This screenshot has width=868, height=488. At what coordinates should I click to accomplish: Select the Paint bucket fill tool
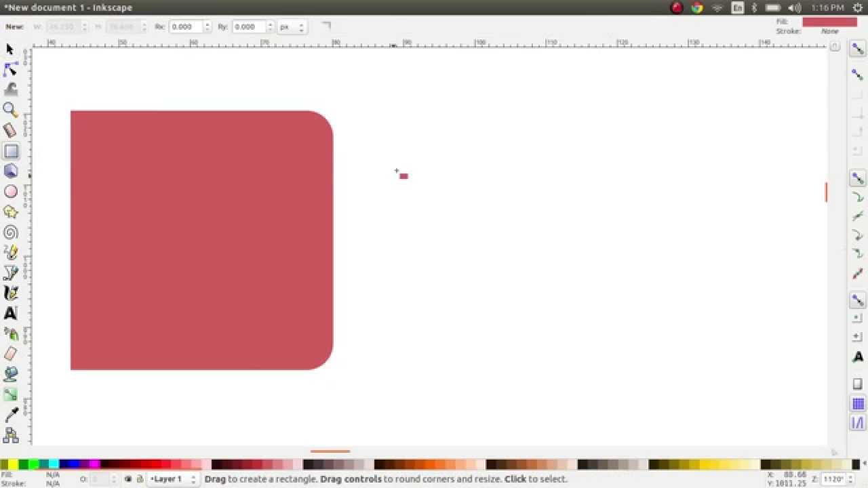click(10, 374)
